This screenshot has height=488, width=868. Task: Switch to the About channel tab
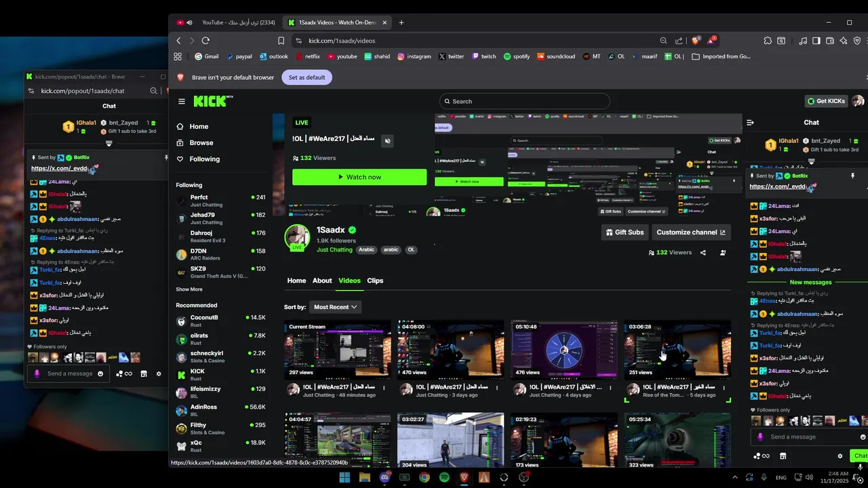point(322,281)
